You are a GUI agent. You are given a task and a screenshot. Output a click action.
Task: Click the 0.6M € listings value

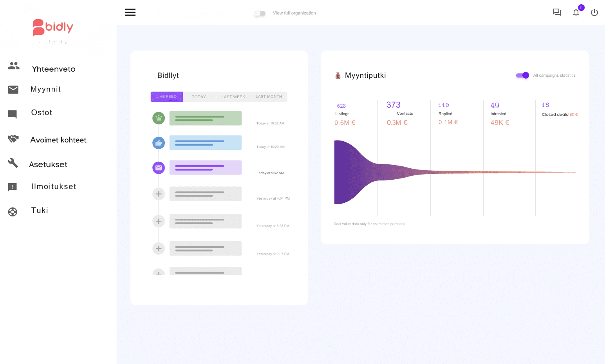pos(345,123)
